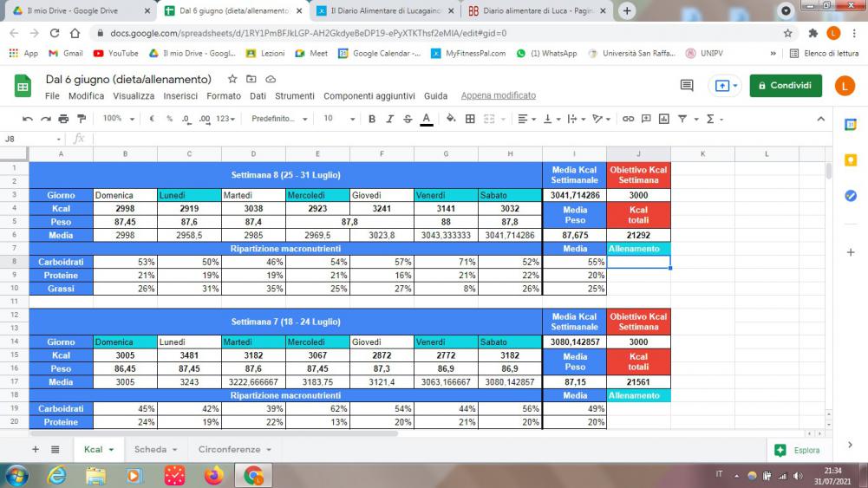This screenshot has width=868, height=488.
Task: Open comment history icon
Action: (687, 86)
